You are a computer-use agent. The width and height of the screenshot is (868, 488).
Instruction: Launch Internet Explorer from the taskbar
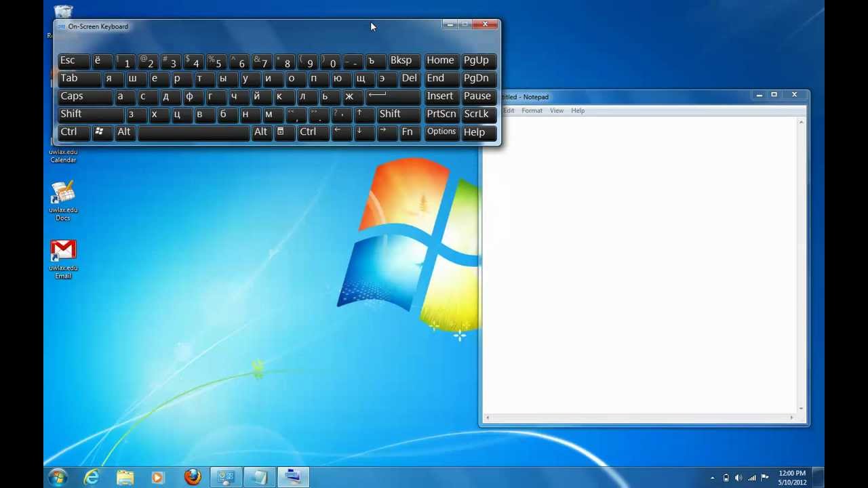(92, 477)
